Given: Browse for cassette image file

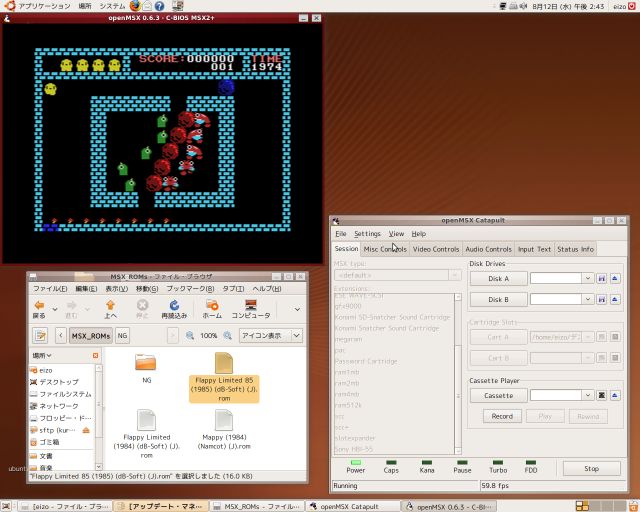Looking at the screenshot, I should pyautogui.click(x=602, y=395).
